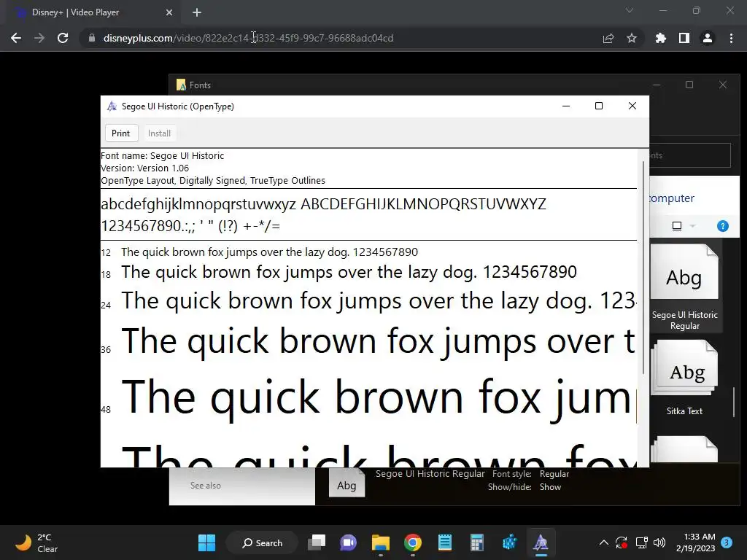Maximize the Segoe UI Historic window
This screenshot has width=747, height=560.
[x=599, y=106]
